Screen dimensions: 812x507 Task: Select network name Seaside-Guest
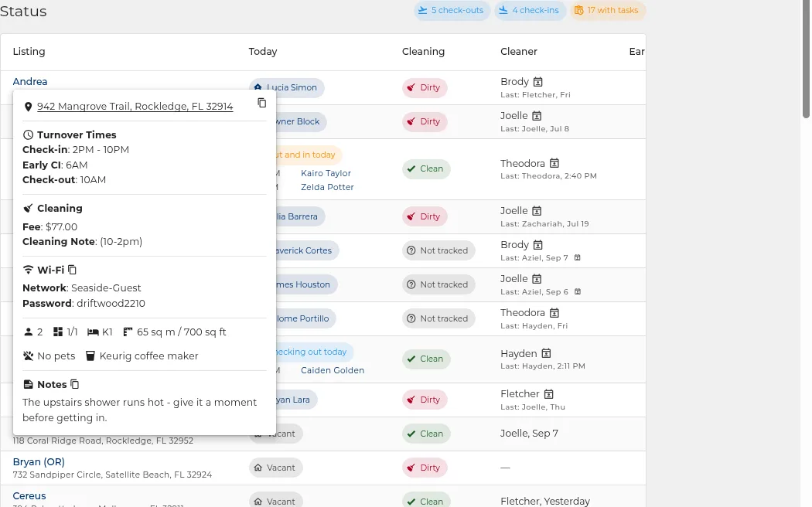(x=106, y=288)
